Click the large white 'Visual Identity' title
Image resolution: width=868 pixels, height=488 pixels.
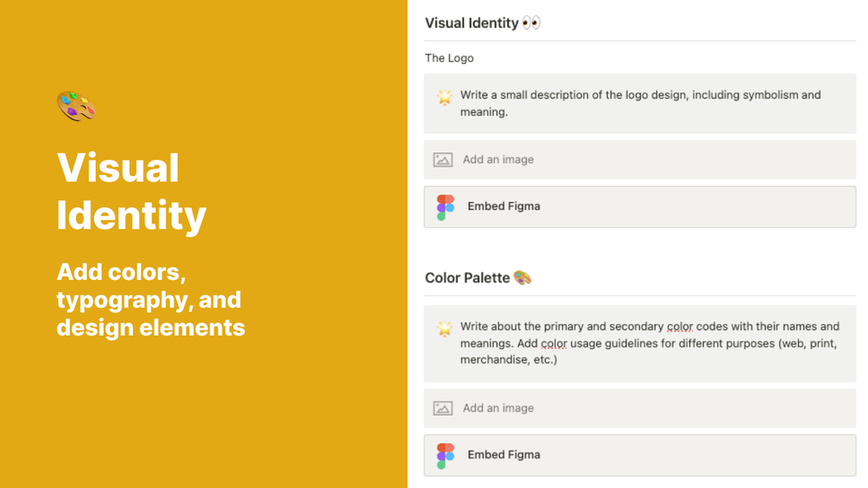coord(131,192)
